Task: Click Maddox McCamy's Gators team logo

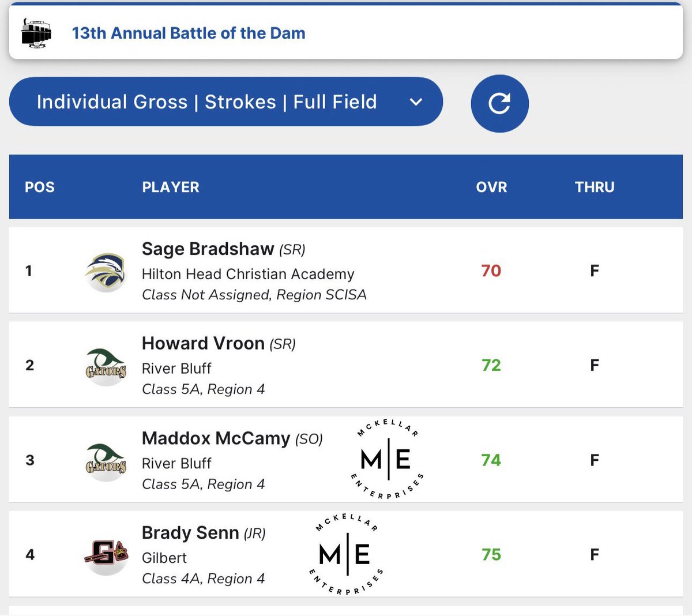Action: [x=106, y=461]
